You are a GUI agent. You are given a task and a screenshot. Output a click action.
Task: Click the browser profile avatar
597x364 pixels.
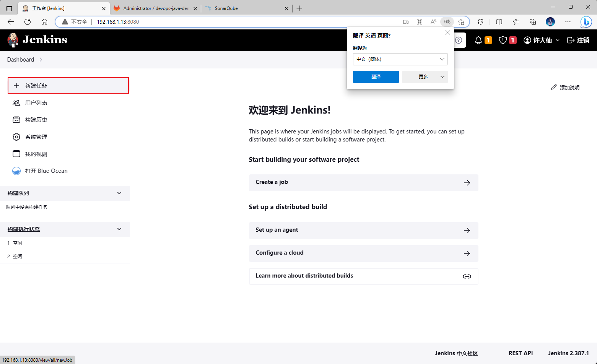coord(550,22)
